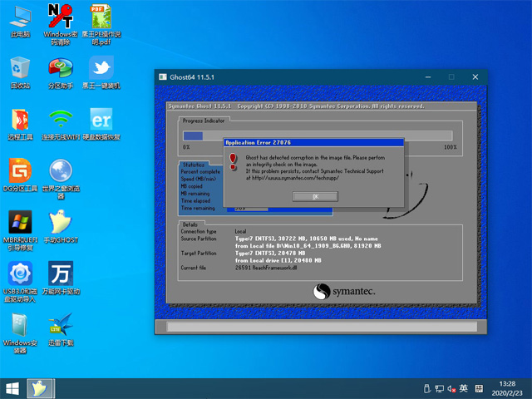Click the Symantec logo in Ghost
This screenshot has height=399, width=532.
(344, 292)
